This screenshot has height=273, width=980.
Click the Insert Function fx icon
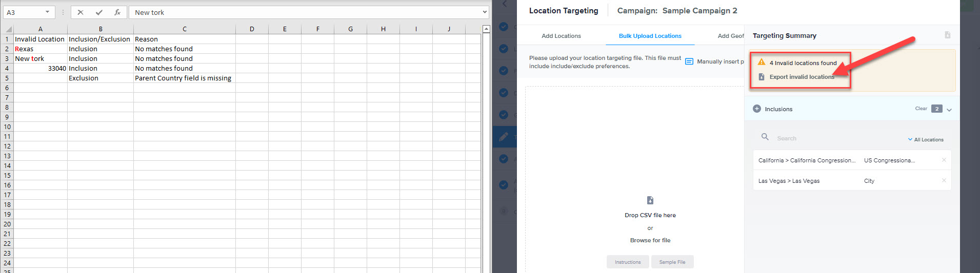(117, 12)
